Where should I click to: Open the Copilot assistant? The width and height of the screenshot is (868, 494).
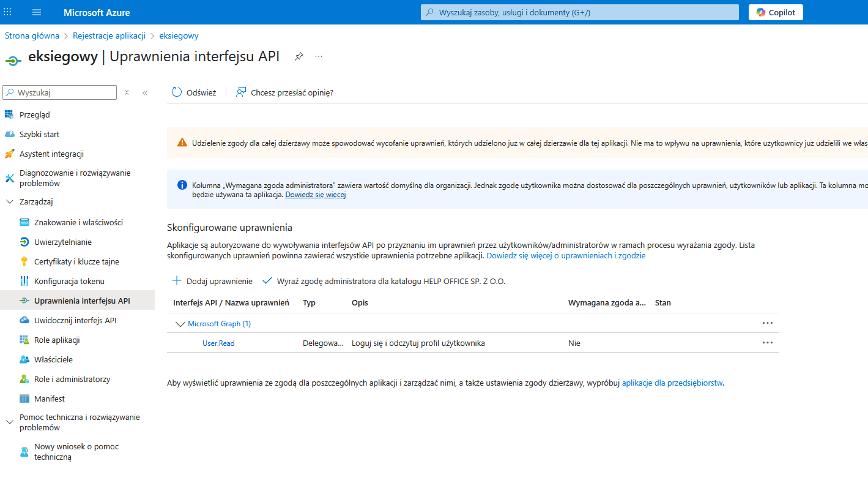(776, 12)
